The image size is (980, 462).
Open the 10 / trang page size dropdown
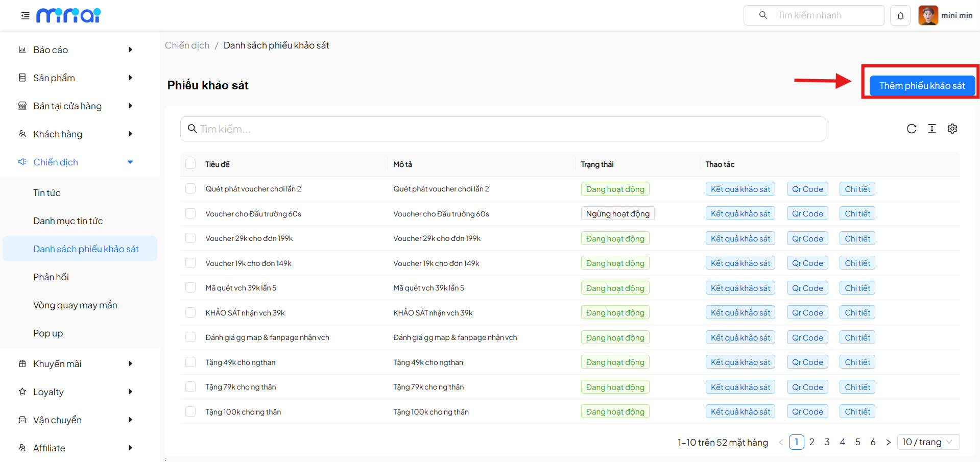click(x=928, y=442)
